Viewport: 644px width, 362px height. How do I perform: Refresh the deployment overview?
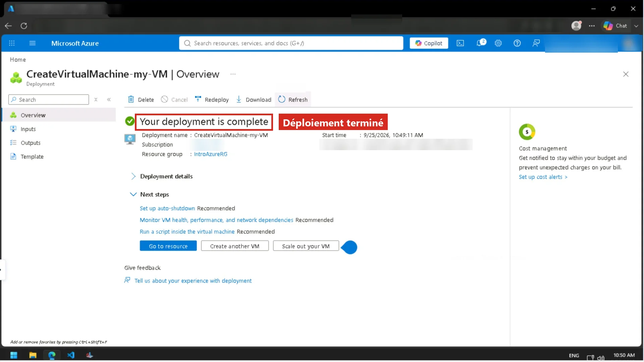pos(293,100)
